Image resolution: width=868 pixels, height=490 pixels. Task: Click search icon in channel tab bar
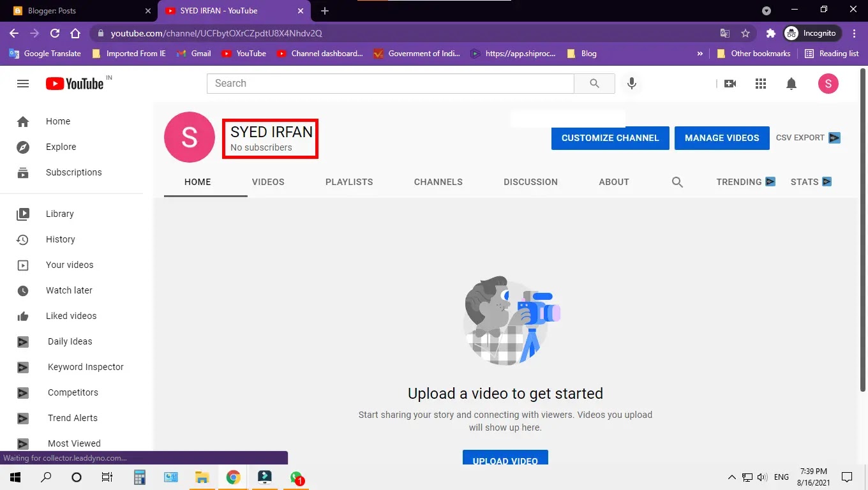(677, 182)
